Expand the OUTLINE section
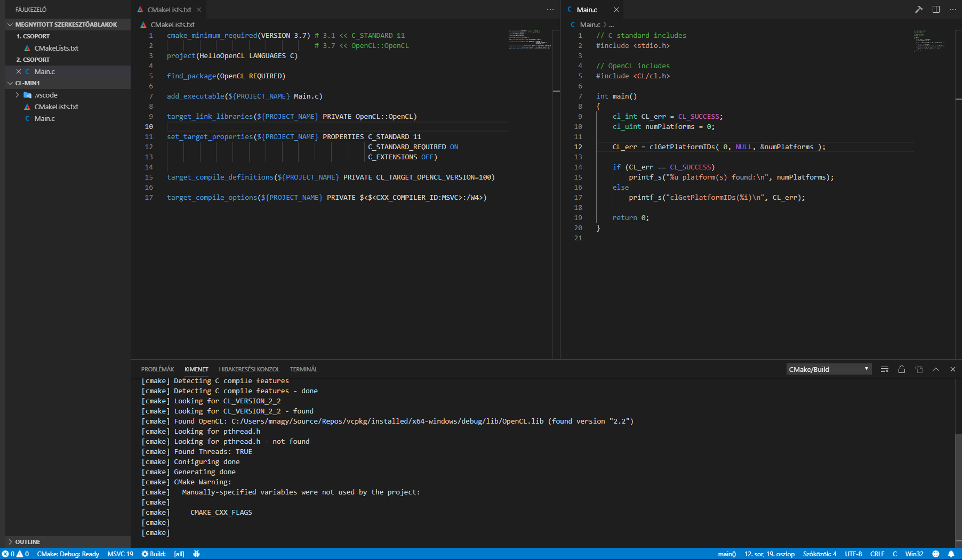Viewport: 962px width, 560px height. [67, 542]
